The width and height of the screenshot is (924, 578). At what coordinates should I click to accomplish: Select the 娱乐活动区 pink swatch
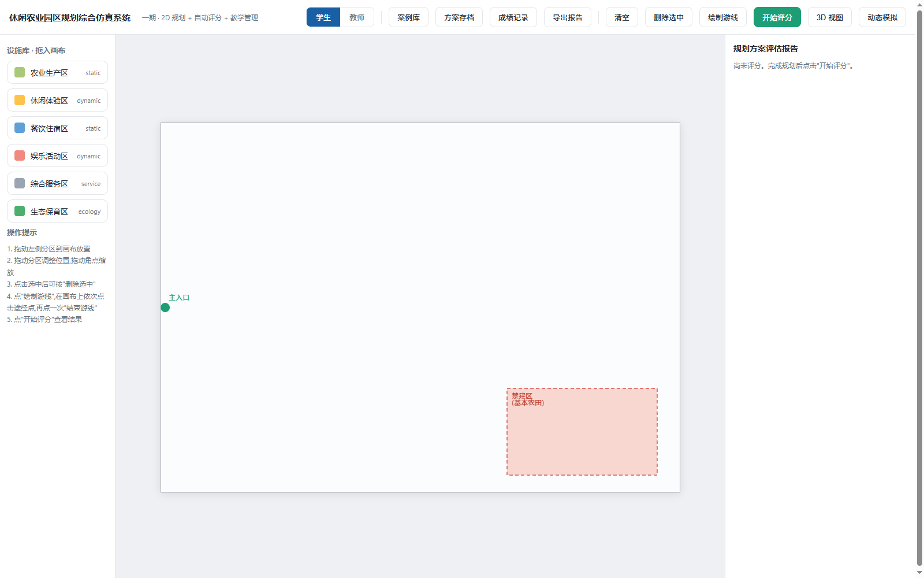(20, 155)
